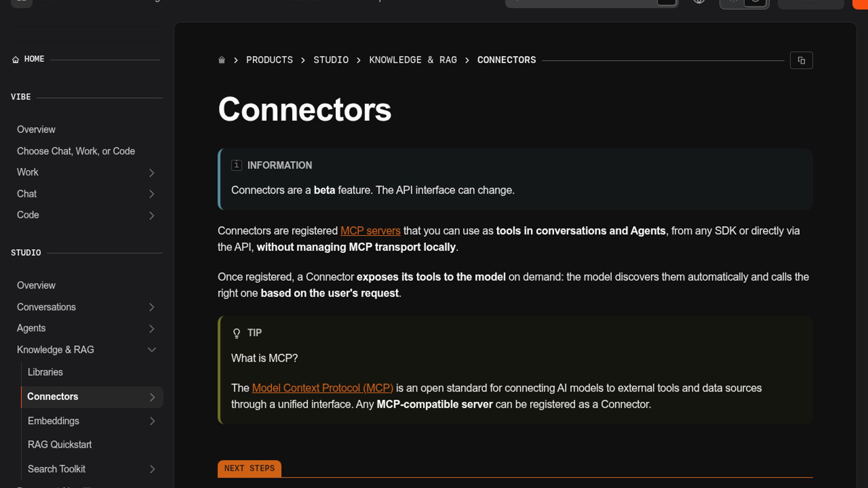Expand the Conversations submenu arrow
The height and width of the screenshot is (488, 868).
pyautogui.click(x=152, y=307)
